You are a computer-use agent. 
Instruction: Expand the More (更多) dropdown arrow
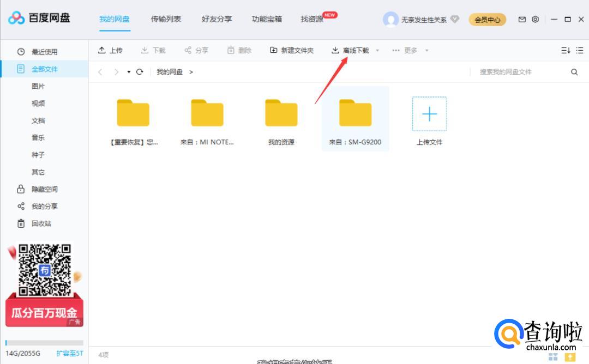tap(426, 51)
